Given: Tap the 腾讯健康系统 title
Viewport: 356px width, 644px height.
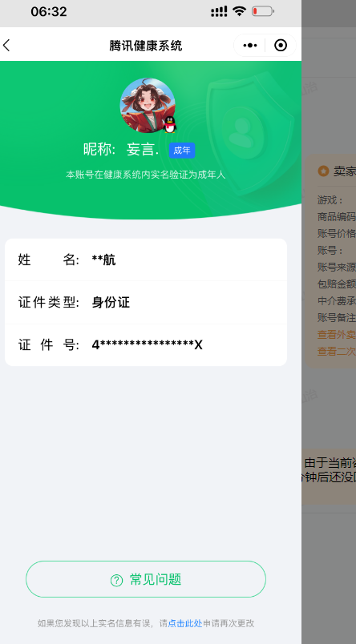Looking at the screenshot, I should (145, 45).
